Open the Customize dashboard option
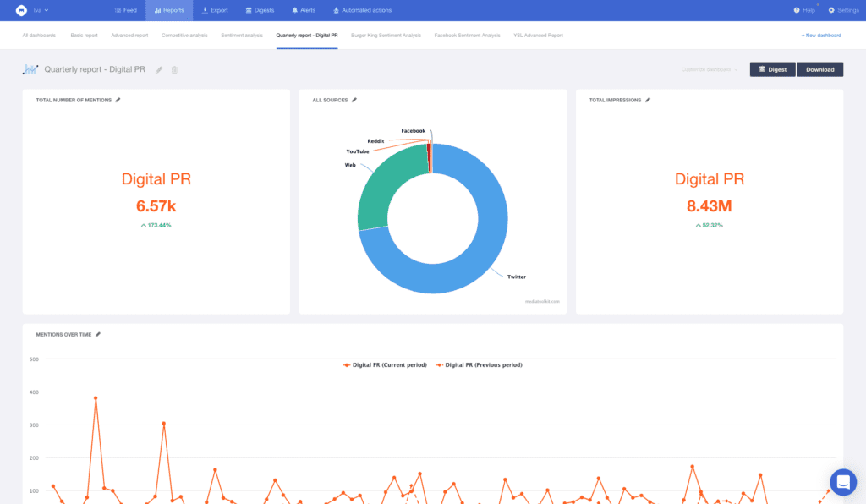The width and height of the screenshot is (866, 504). (x=710, y=69)
